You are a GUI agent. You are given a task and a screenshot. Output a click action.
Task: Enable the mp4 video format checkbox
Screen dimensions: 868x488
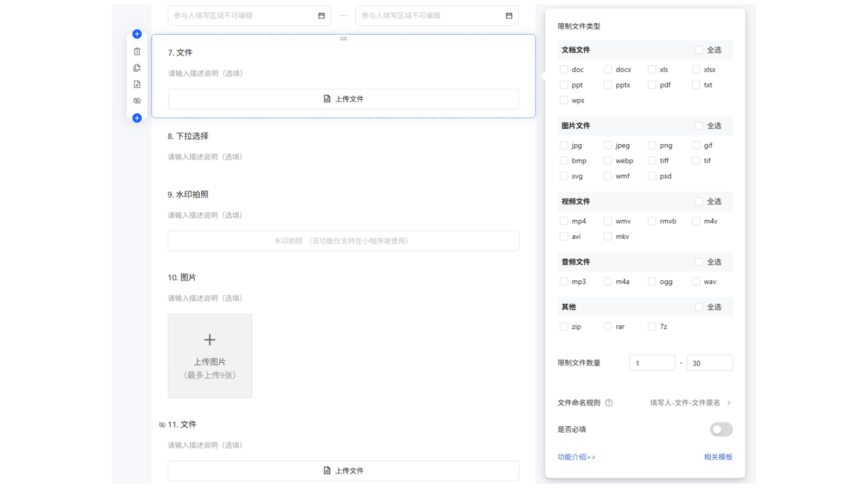564,221
